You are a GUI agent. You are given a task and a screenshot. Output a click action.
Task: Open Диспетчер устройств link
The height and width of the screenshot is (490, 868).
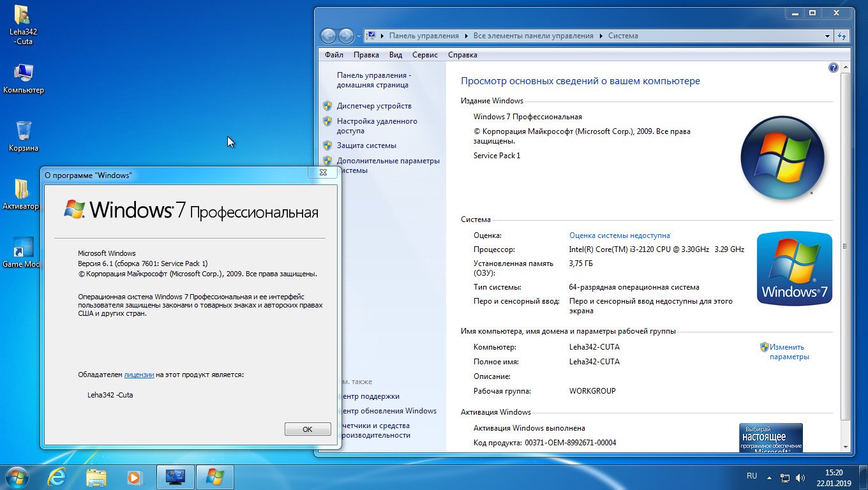(374, 106)
